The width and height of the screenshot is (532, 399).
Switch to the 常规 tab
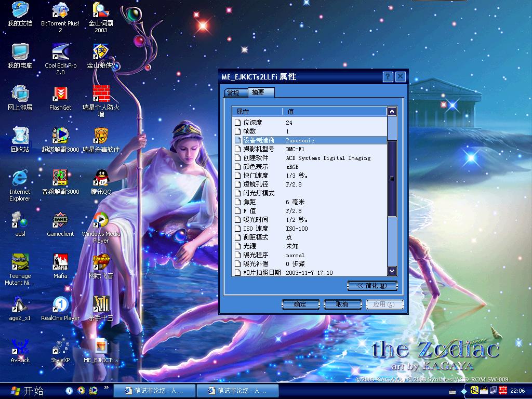pyautogui.click(x=233, y=93)
